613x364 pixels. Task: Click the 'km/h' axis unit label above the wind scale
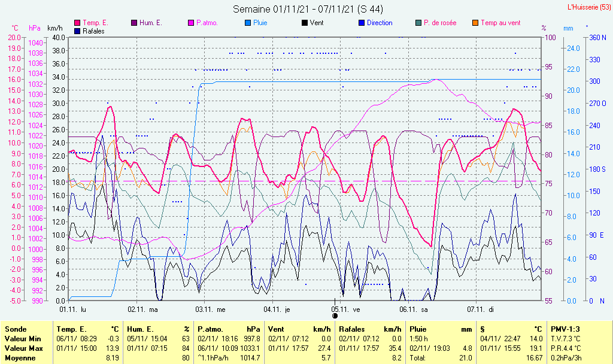(54, 28)
